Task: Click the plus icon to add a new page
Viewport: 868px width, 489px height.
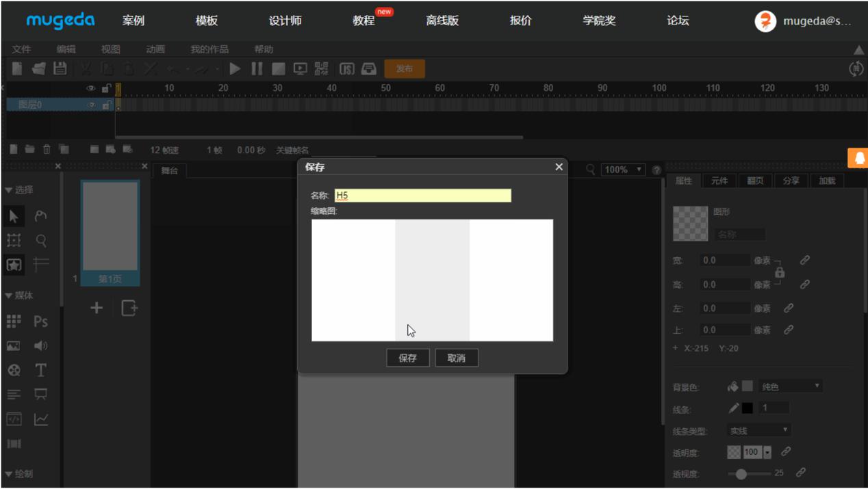Action: pos(97,308)
